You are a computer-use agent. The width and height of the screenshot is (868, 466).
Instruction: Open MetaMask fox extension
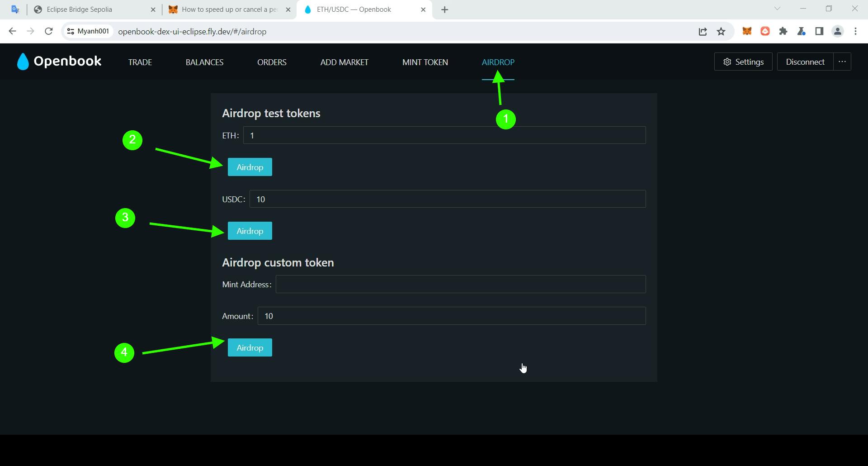tap(747, 31)
